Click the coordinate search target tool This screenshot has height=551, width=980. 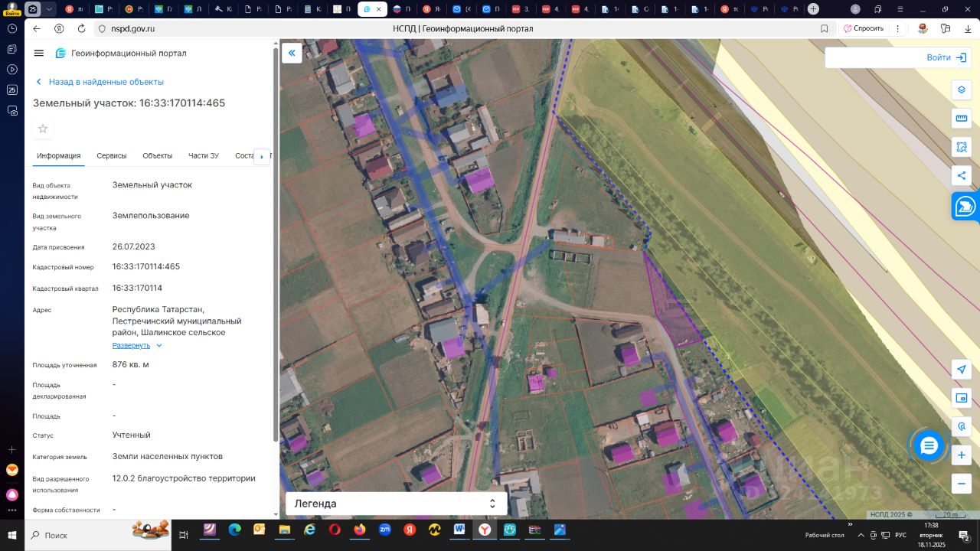point(962,426)
